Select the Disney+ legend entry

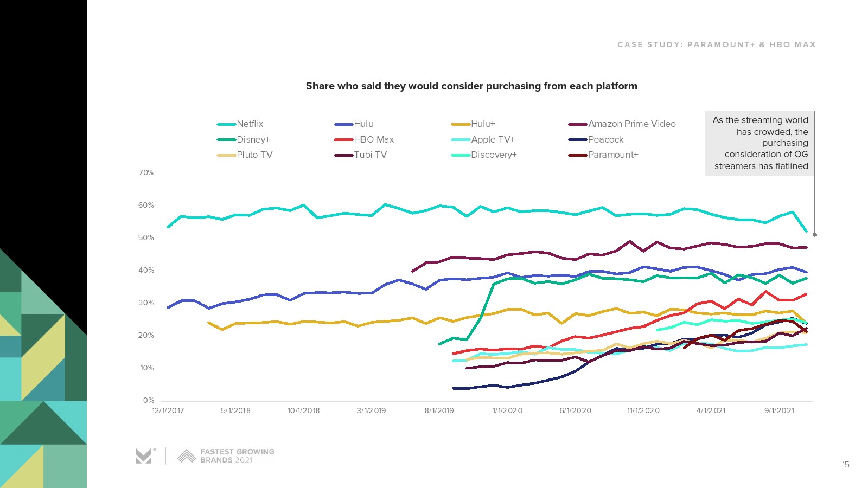pyautogui.click(x=253, y=140)
